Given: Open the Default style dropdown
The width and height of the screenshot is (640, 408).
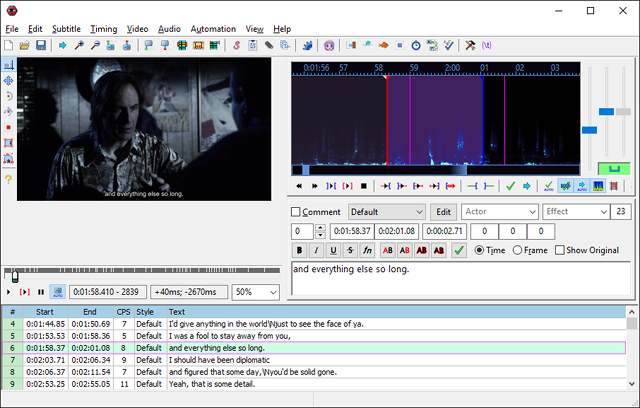Looking at the screenshot, I should point(386,212).
